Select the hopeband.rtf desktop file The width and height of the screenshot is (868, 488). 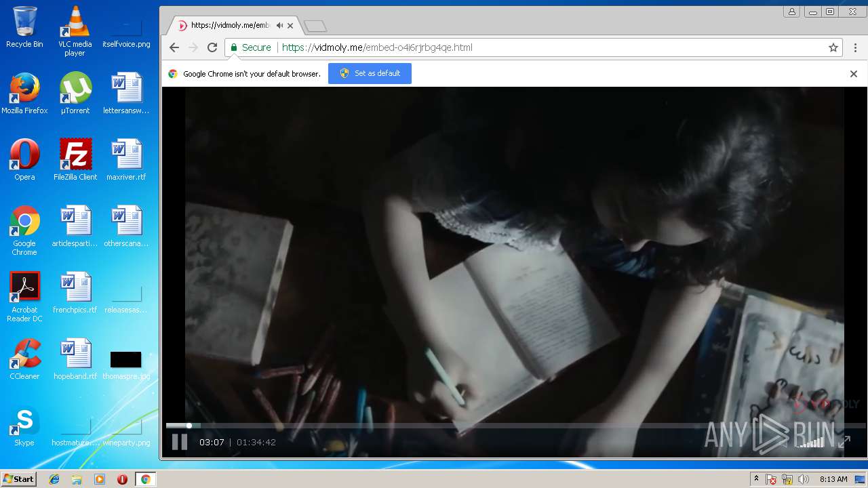(75, 359)
